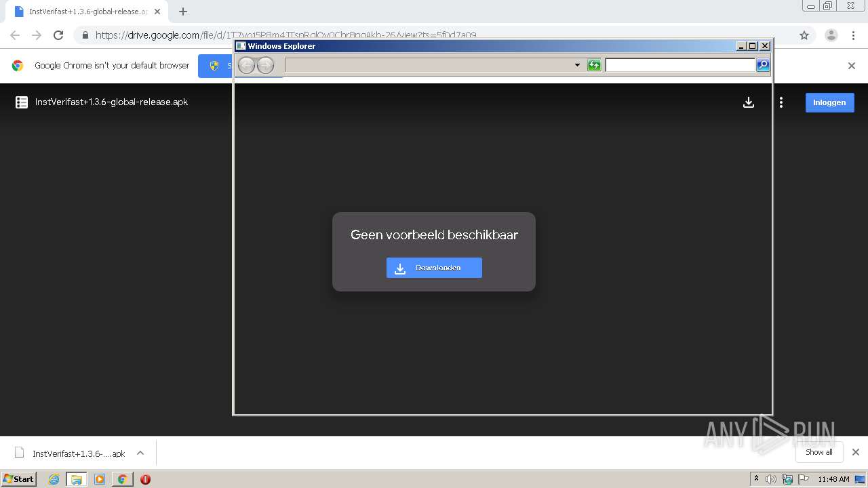Click the Geen voorbeeld beschikbaar message

click(x=434, y=235)
